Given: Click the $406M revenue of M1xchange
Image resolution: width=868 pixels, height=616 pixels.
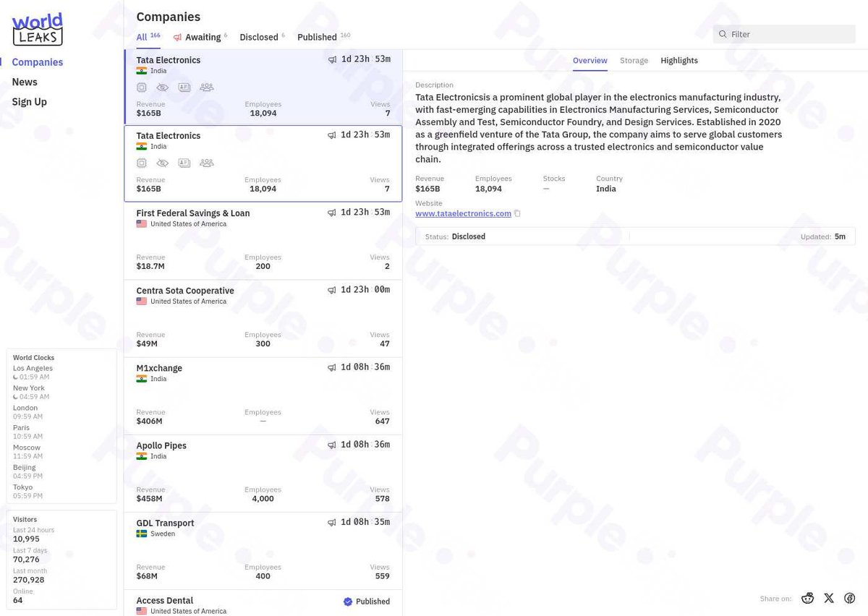Looking at the screenshot, I should point(149,422).
